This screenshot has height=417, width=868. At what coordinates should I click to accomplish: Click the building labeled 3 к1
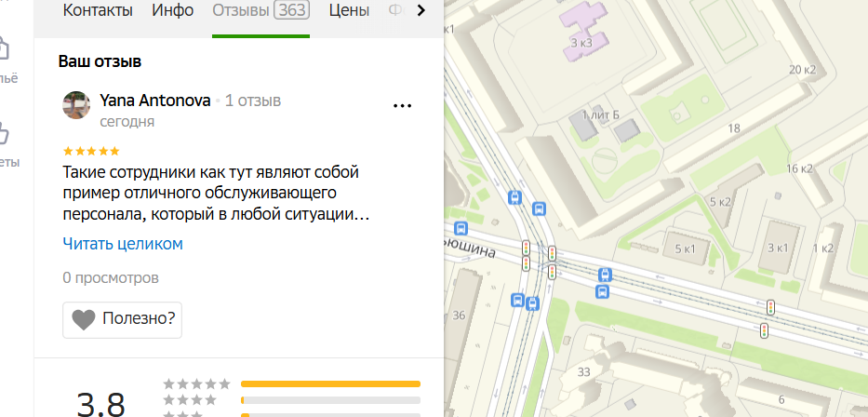coord(778,248)
